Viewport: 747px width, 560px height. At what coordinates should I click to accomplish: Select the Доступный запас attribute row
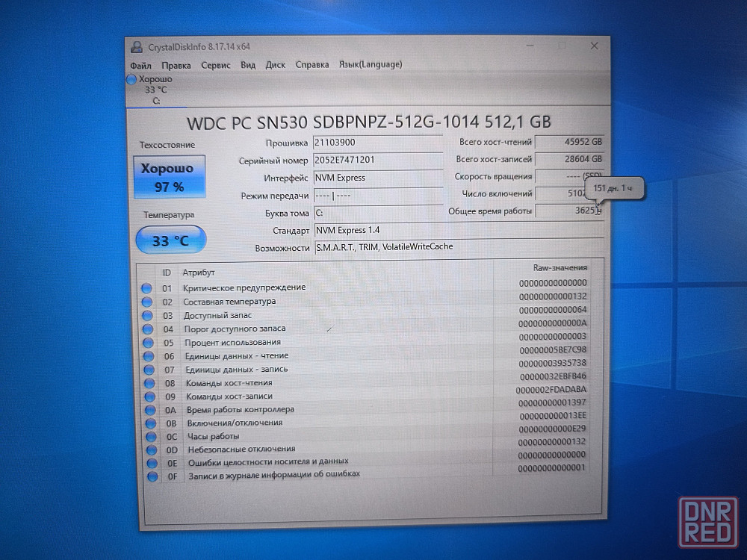point(365,313)
